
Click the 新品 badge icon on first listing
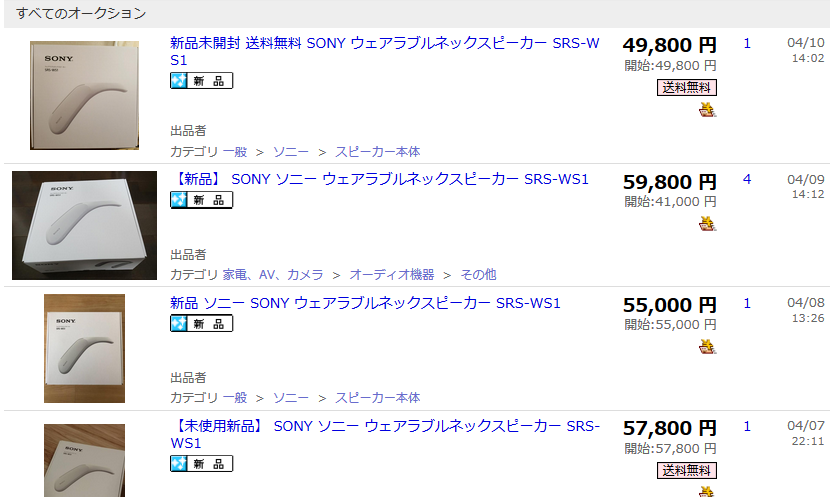click(201, 81)
